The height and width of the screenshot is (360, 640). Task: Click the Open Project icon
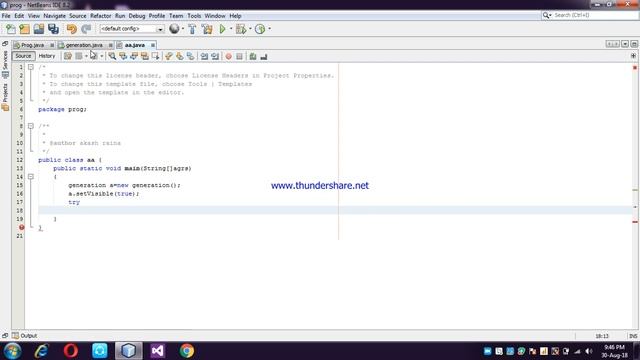[x=39, y=29]
